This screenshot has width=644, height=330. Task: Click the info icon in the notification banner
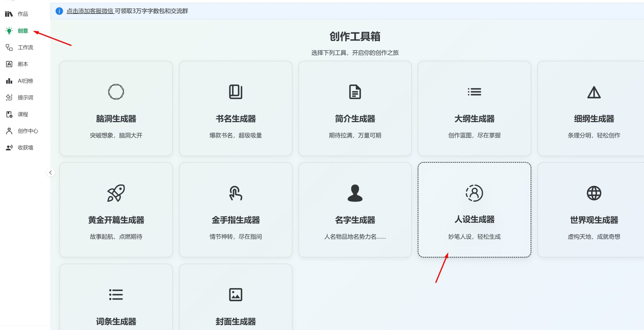coord(59,11)
